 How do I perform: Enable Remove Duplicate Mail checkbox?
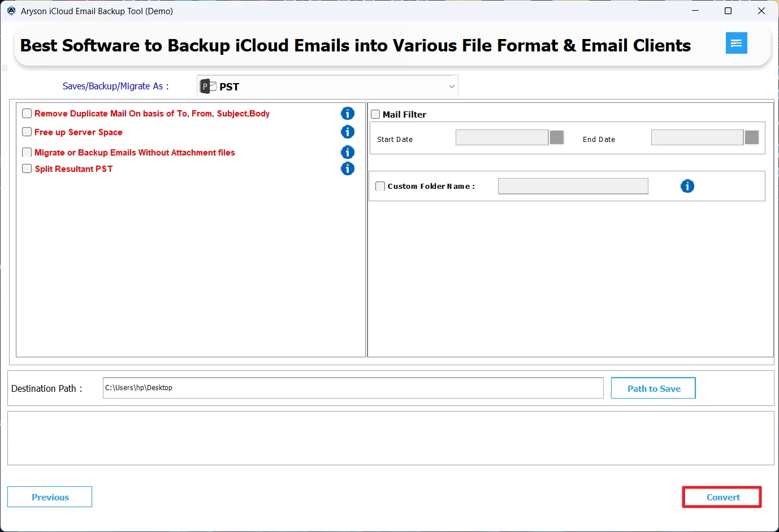point(27,114)
